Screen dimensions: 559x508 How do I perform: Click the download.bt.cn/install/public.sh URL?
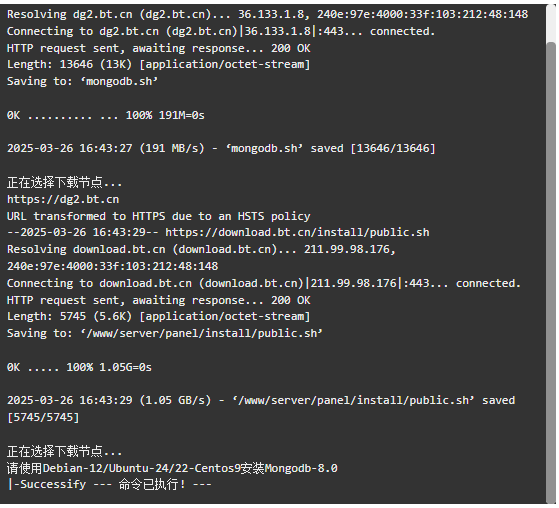[297, 232]
